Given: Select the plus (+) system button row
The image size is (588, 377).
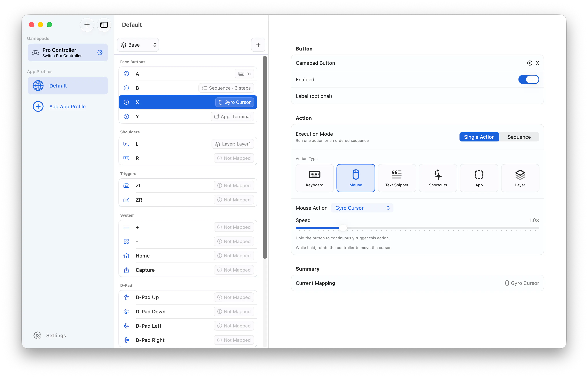Looking at the screenshot, I should [x=188, y=227].
